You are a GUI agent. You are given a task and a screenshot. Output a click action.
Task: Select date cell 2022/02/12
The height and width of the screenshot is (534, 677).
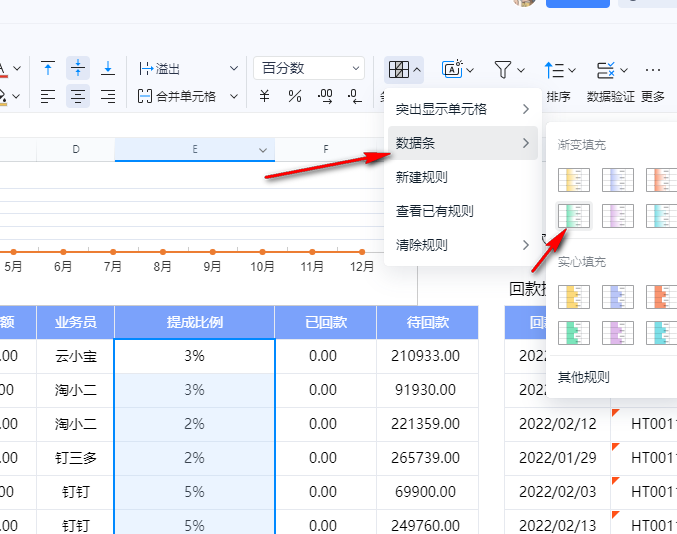[x=557, y=424]
